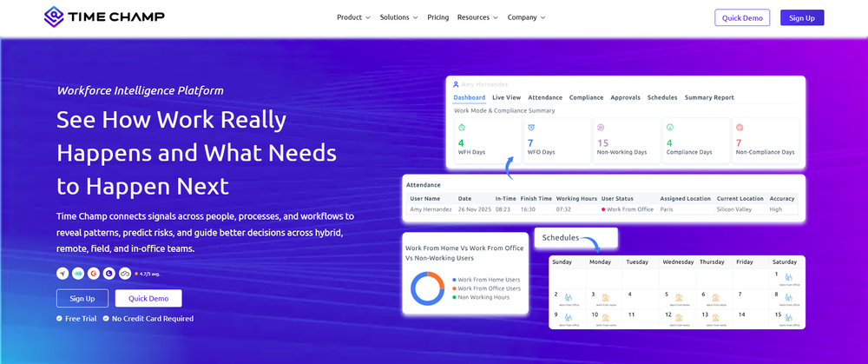Click the '08:23' In-Time cell
Image resolution: width=868 pixels, height=364 pixels.
click(x=503, y=209)
